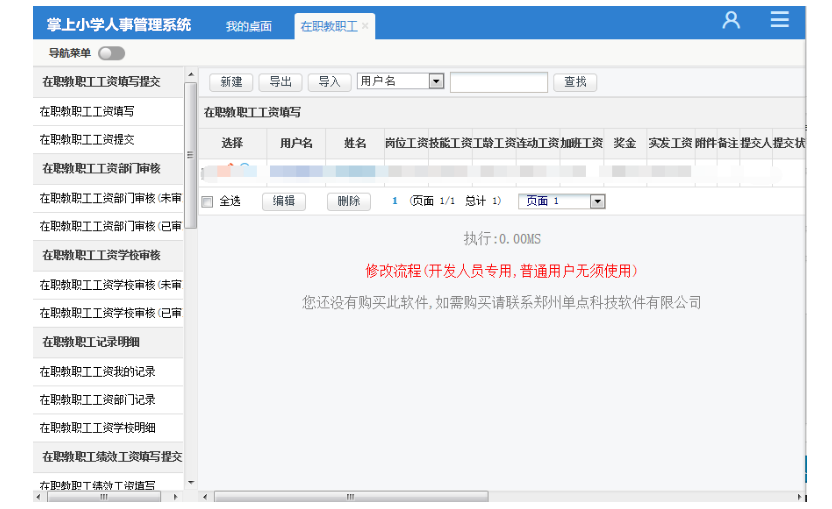Open 在职教职工工资填写 menu item
Image resolution: width=832 pixels, height=509 pixels.
pos(108,111)
